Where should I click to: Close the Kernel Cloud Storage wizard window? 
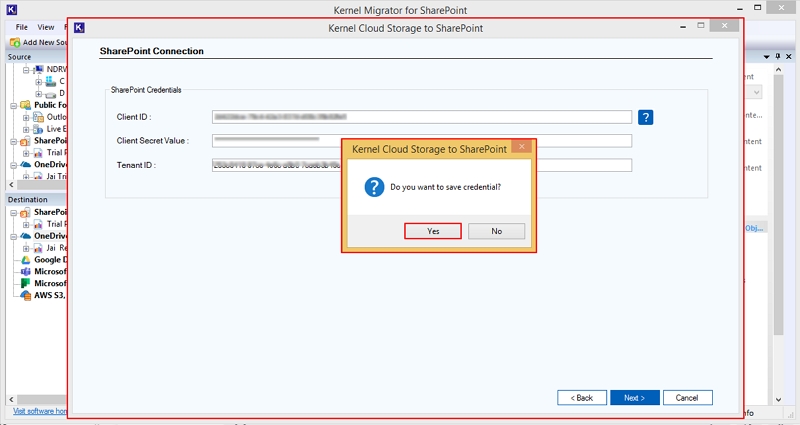[x=724, y=26]
